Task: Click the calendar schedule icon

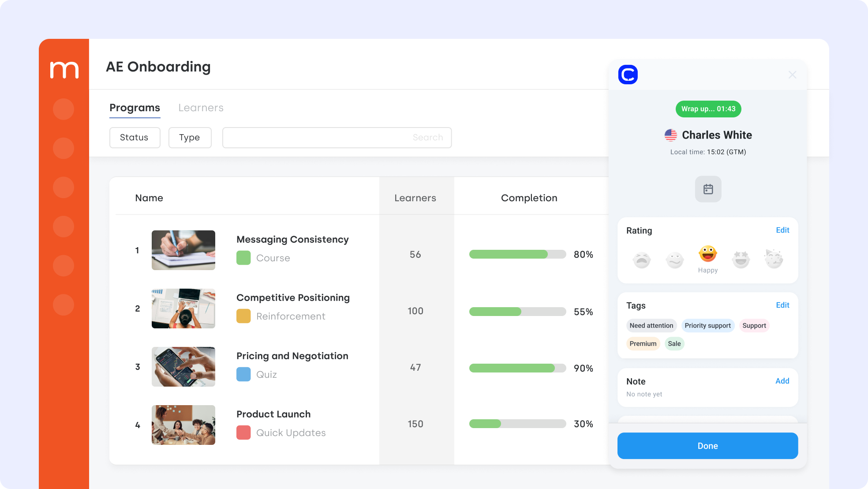Action: 708,189
